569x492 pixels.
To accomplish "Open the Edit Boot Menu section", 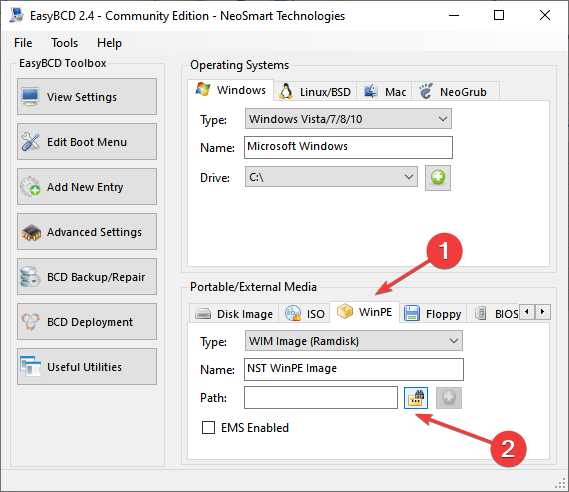I will pyautogui.click(x=87, y=142).
